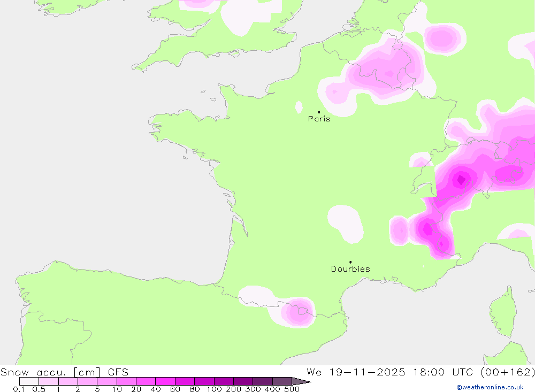Select the 40–60 cm legend swatch

click(165, 381)
